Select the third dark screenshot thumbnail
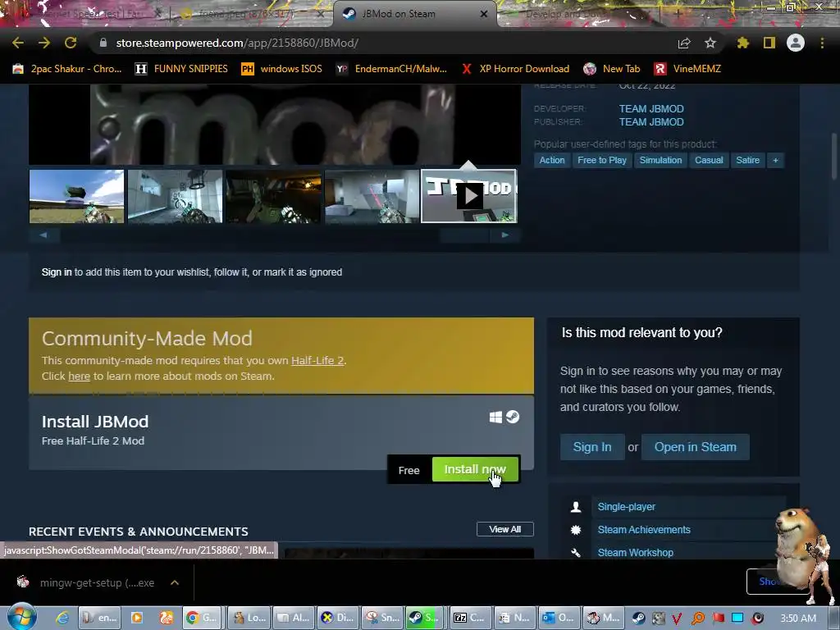Screen dimensions: 840x630 tap(273, 196)
